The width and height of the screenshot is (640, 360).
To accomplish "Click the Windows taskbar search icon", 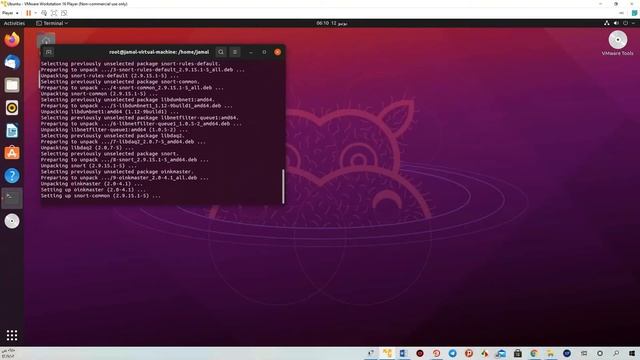I will 616,353.
